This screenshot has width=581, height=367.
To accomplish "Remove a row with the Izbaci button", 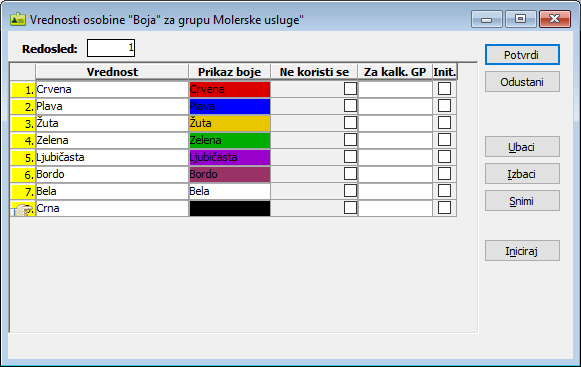I will 522,174.
